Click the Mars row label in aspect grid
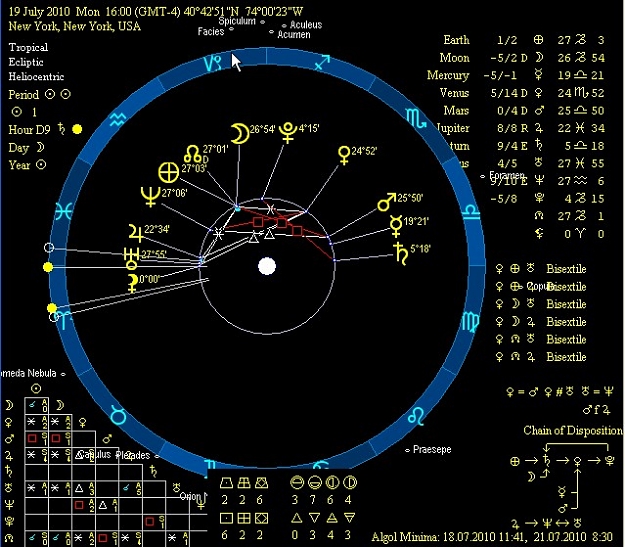Viewport: 625px width, 547px height. [x=9, y=439]
